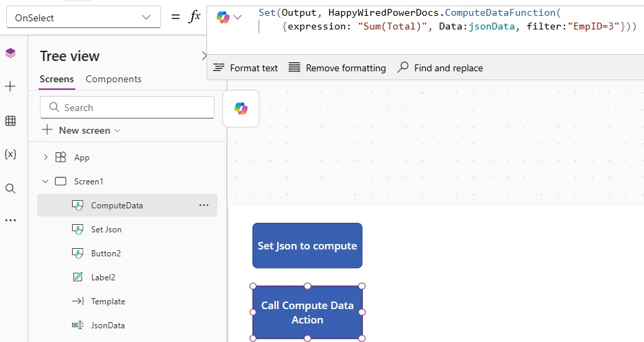The height and width of the screenshot is (342, 644).
Task: Click the Button2 control icon
Action: click(77, 254)
